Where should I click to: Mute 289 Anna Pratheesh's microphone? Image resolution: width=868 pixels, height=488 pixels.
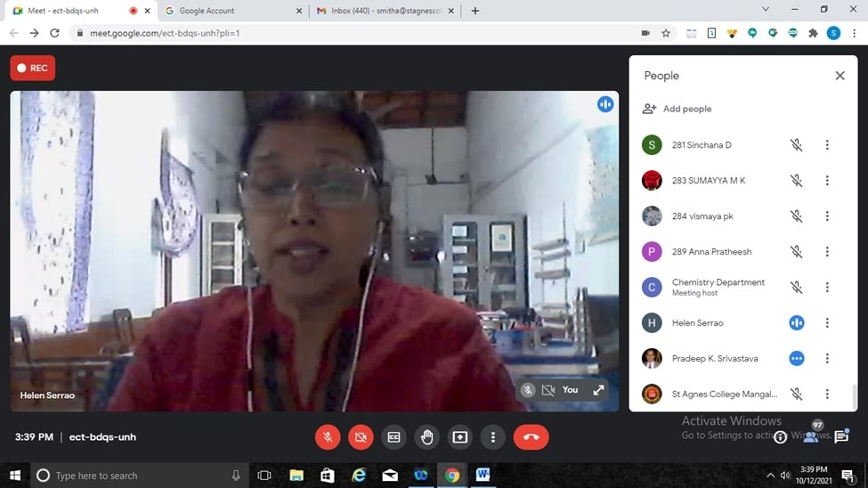[x=796, y=252]
